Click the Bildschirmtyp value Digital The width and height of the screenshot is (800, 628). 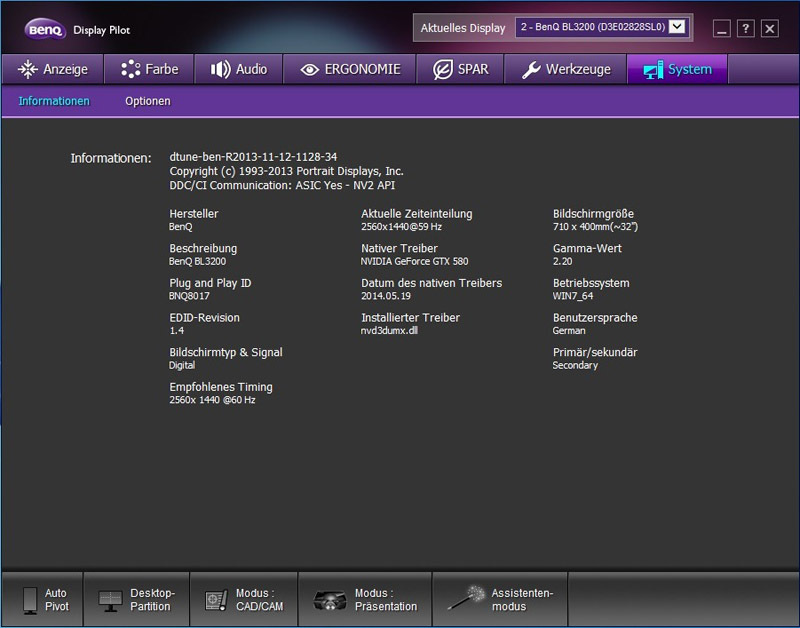point(182,365)
